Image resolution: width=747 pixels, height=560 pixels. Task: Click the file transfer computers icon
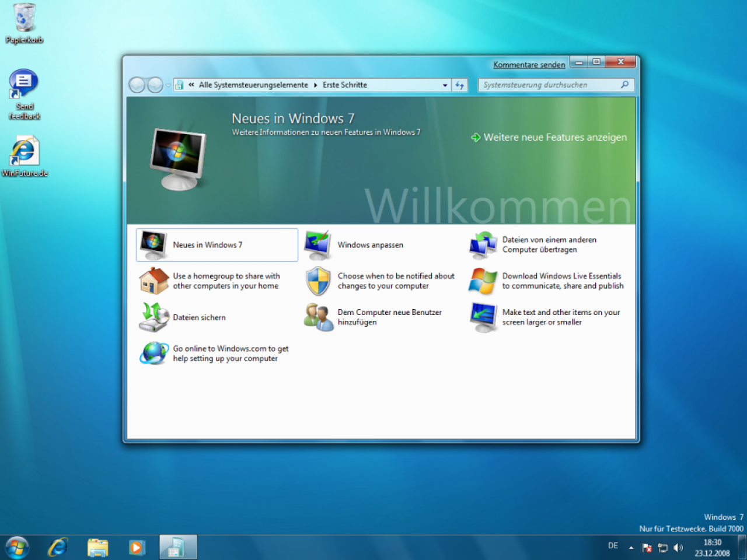click(483, 245)
